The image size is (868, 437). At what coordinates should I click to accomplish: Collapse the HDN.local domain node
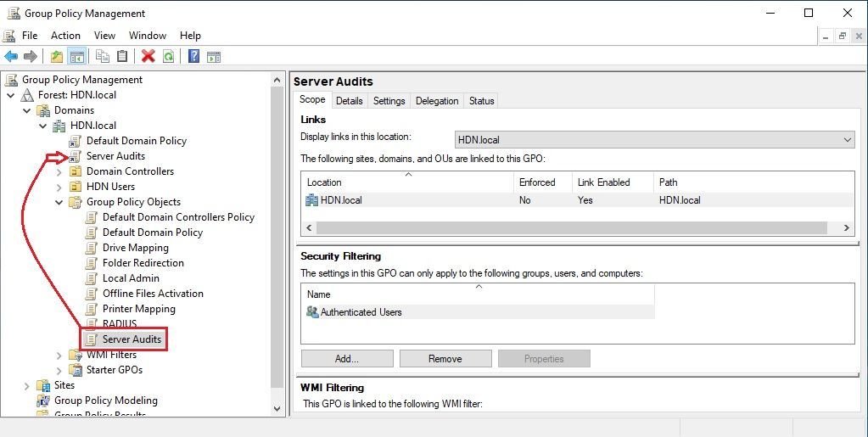(42, 126)
